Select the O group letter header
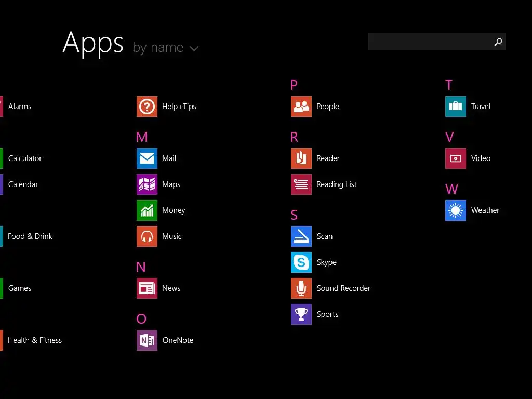This screenshot has height=399, width=532. 141,319
